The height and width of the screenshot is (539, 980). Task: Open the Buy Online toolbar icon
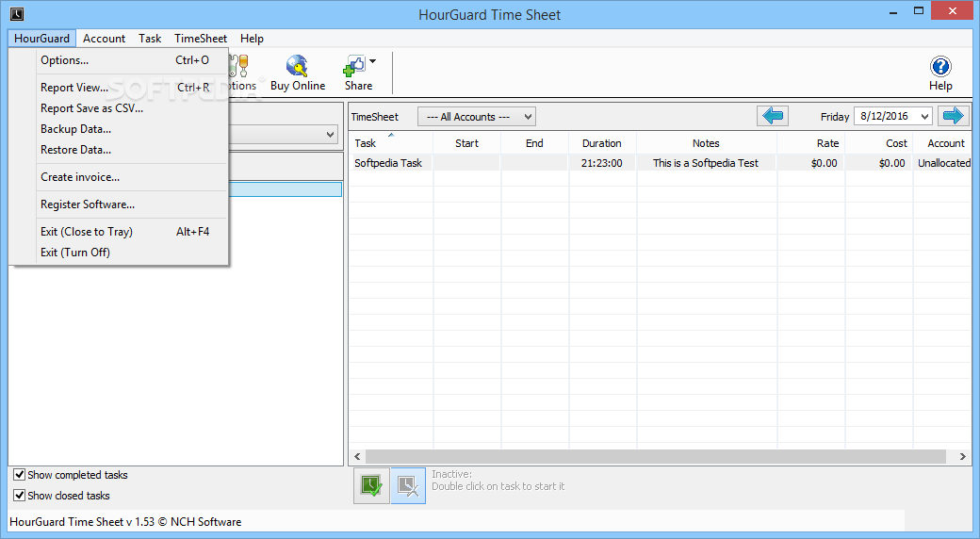(x=298, y=73)
